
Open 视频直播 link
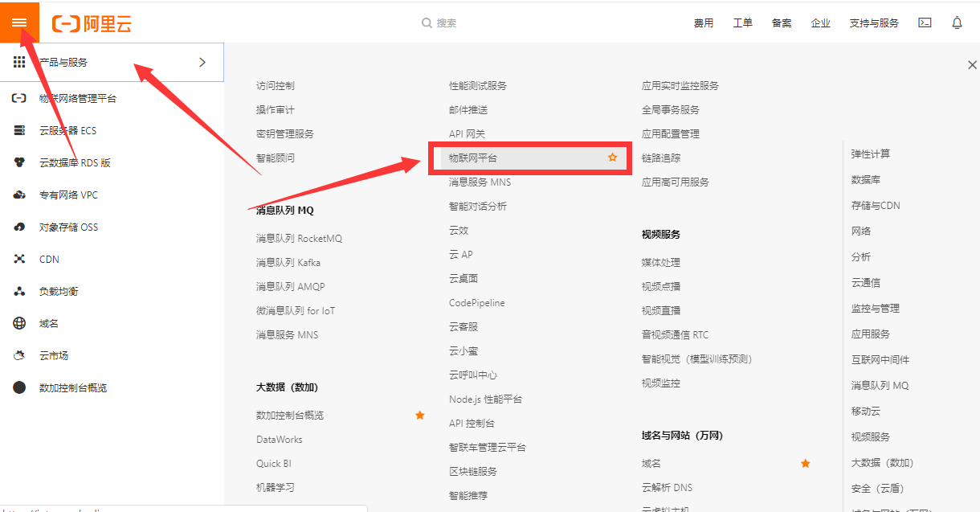point(661,310)
